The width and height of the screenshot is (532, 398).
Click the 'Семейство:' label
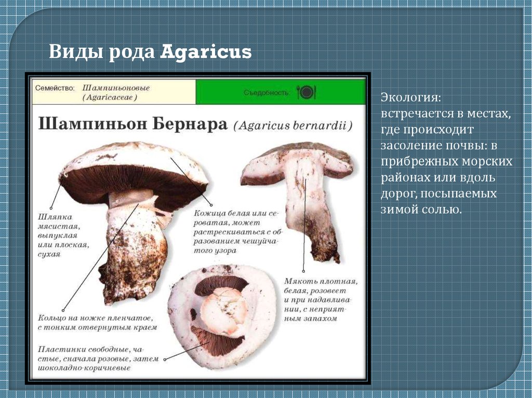tap(55, 88)
